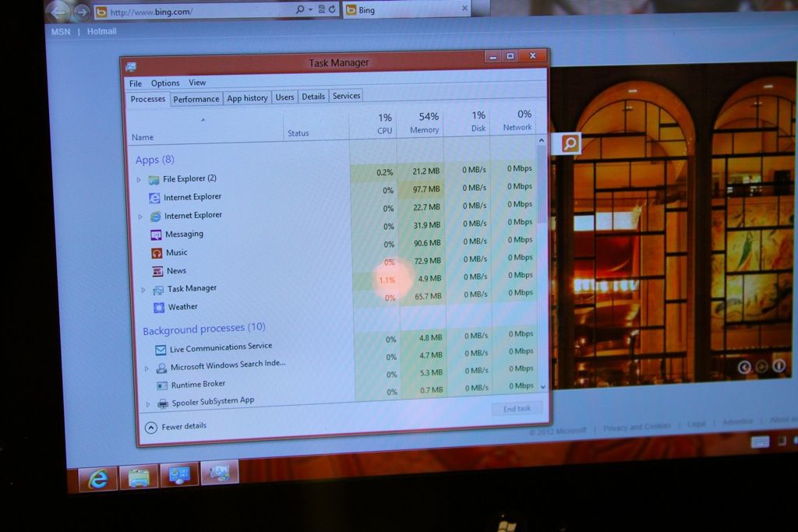The height and width of the screenshot is (532, 798).
Task: Open the View menu
Action: (197, 83)
